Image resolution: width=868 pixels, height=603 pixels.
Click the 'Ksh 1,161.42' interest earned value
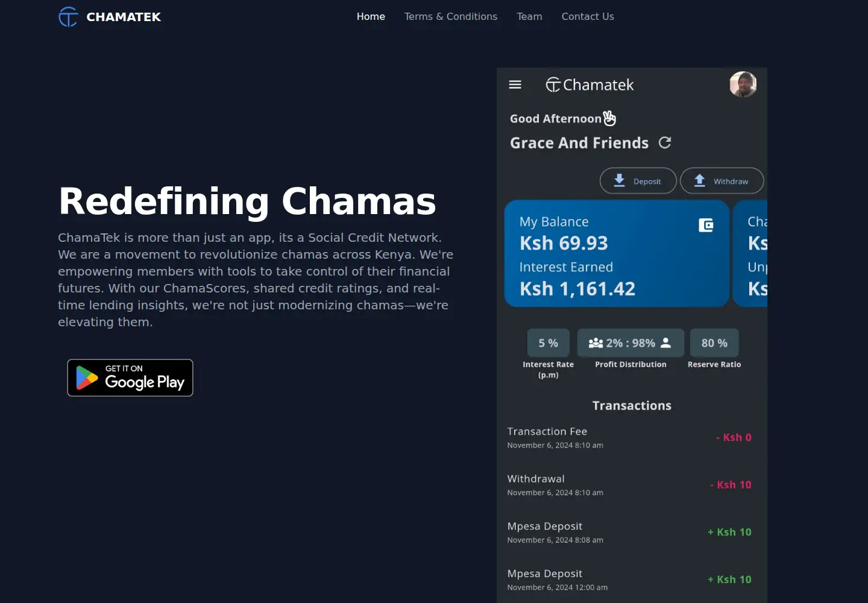click(577, 289)
